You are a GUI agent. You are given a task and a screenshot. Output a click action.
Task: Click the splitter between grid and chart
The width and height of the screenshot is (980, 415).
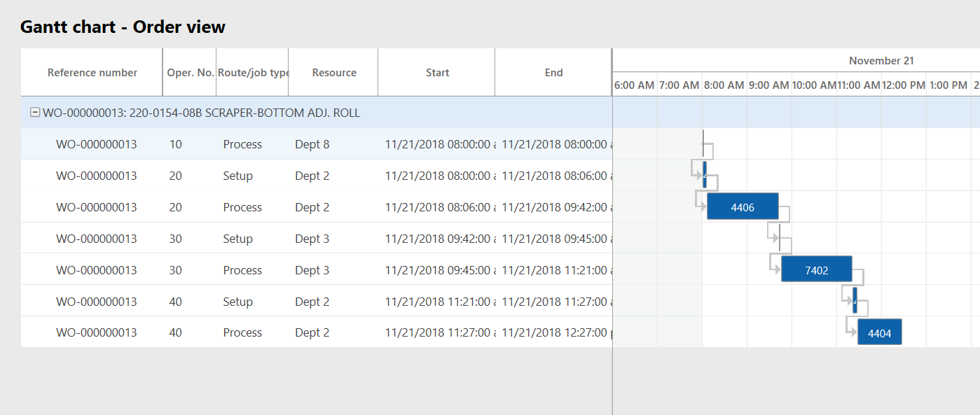coord(612,210)
